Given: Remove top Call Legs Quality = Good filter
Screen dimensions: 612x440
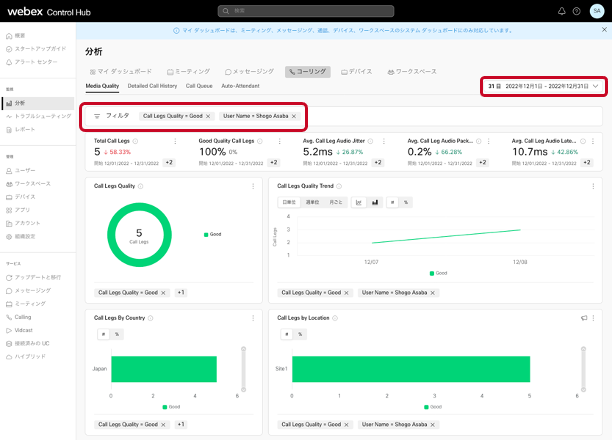Looking at the screenshot, I should coord(208,116).
